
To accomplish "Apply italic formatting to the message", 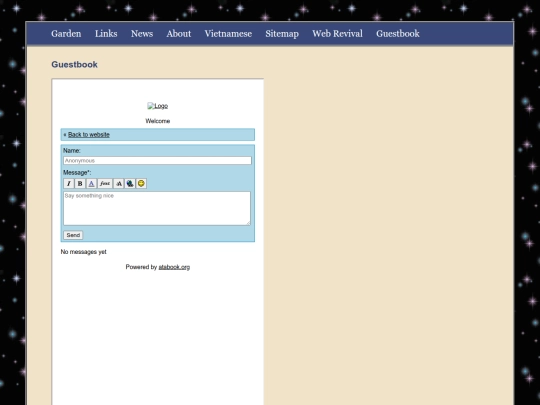I will pyautogui.click(x=69, y=184).
